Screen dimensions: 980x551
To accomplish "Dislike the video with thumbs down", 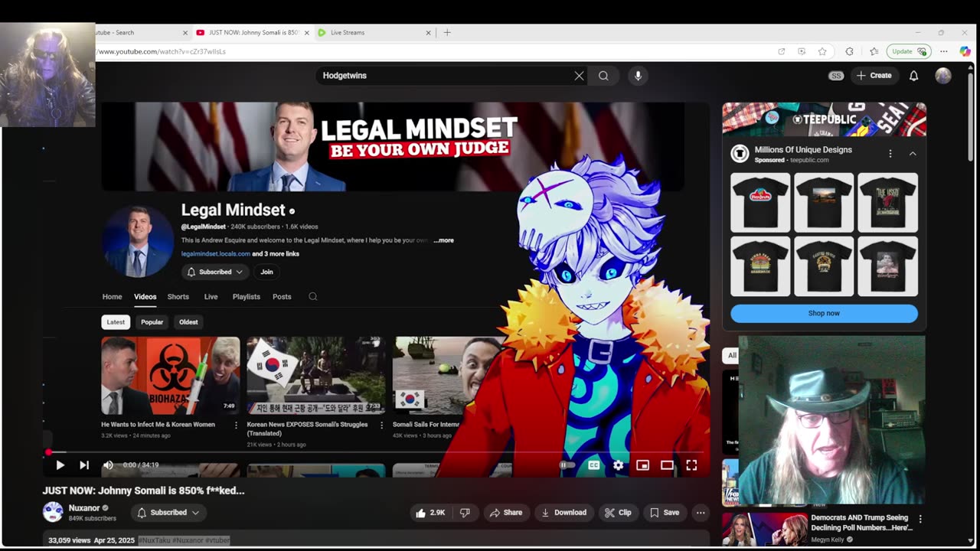I will point(465,513).
